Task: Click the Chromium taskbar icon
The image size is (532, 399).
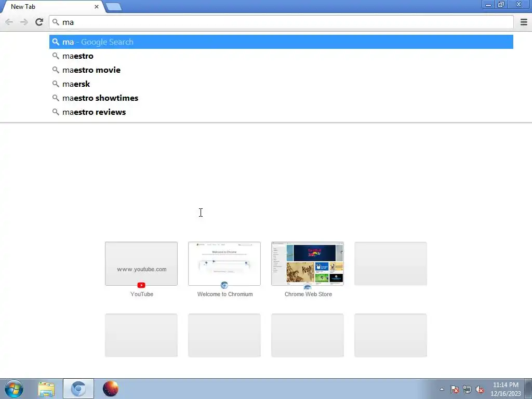Action: tap(78, 389)
